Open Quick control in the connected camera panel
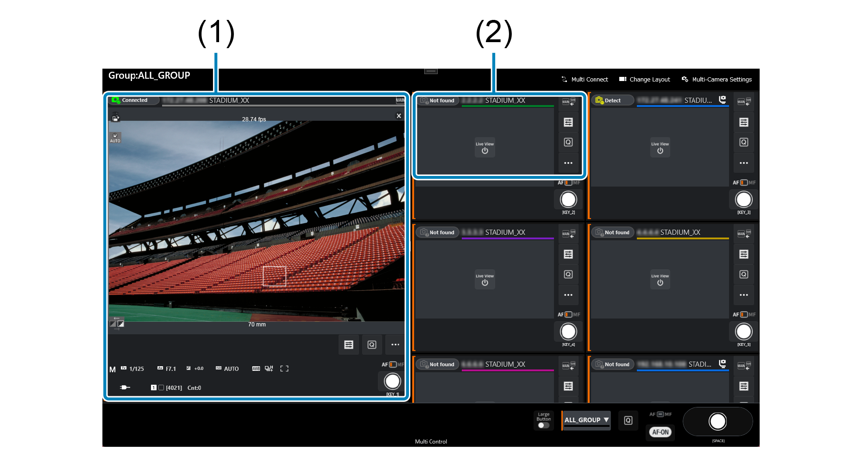The width and height of the screenshot is (868, 469). pyautogui.click(x=372, y=345)
